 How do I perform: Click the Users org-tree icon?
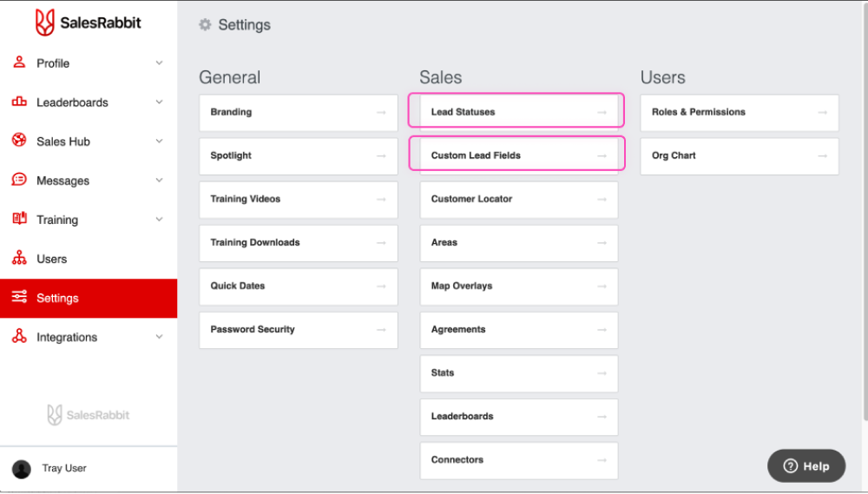click(x=19, y=258)
